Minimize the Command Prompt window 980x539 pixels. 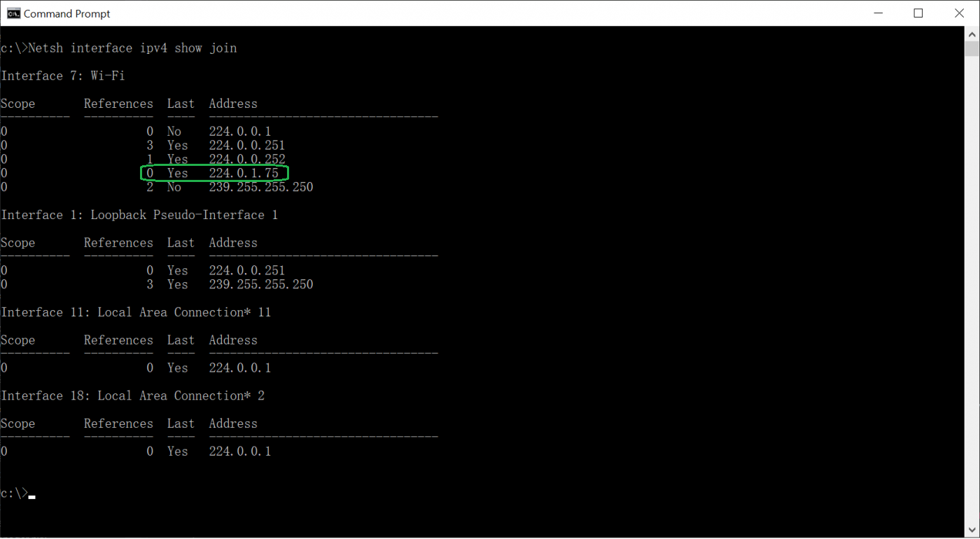tap(877, 13)
